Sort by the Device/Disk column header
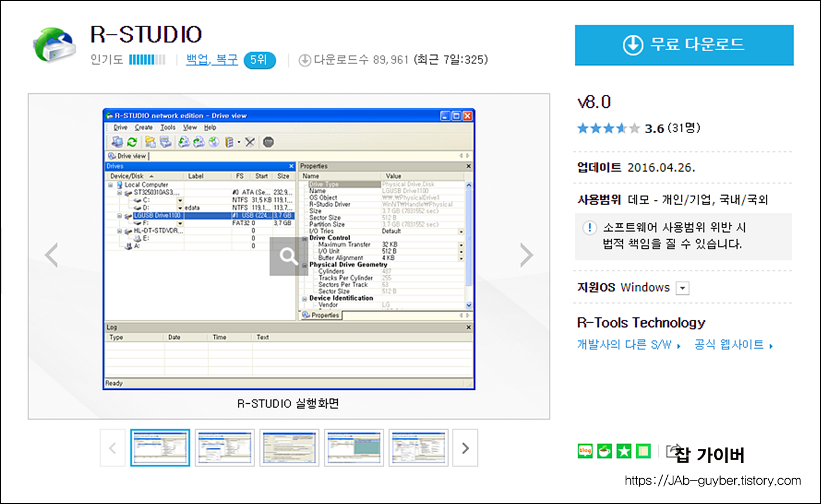Screen dimensions: 821x504 point(145,176)
